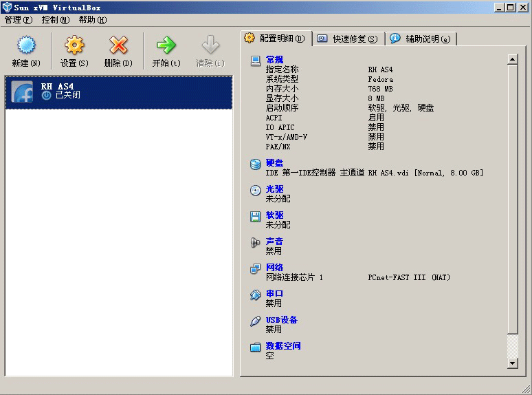The image size is (532, 395).
Task: Click the window resize grip corner
Action: (527, 389)
